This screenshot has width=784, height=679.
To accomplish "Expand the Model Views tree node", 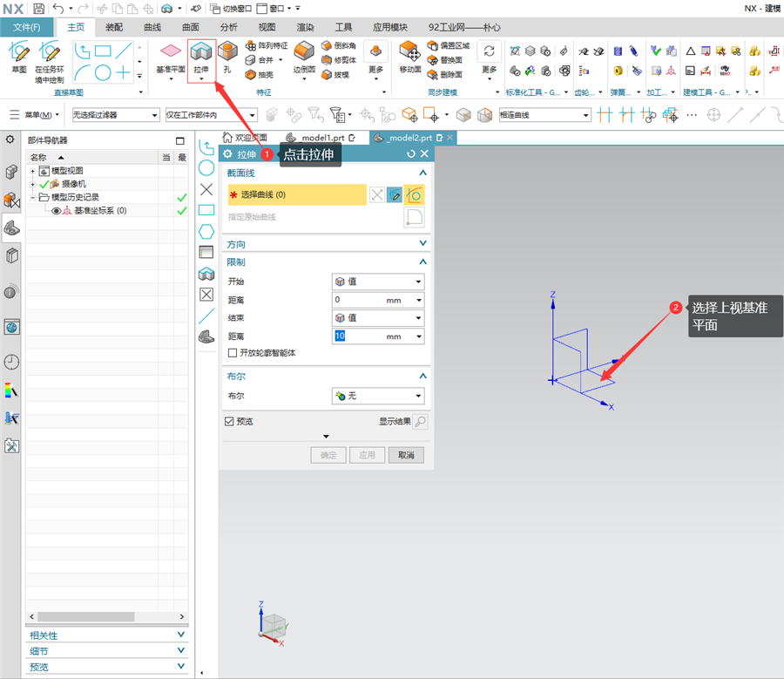I will pos(32,171).
